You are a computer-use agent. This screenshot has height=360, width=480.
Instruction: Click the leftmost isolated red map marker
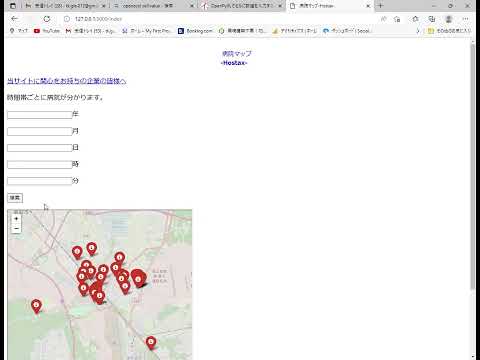tap(36, 306)
